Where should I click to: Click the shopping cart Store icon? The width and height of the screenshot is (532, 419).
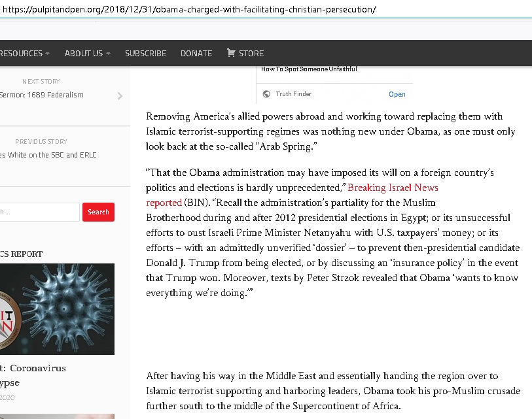click(231, 53)
